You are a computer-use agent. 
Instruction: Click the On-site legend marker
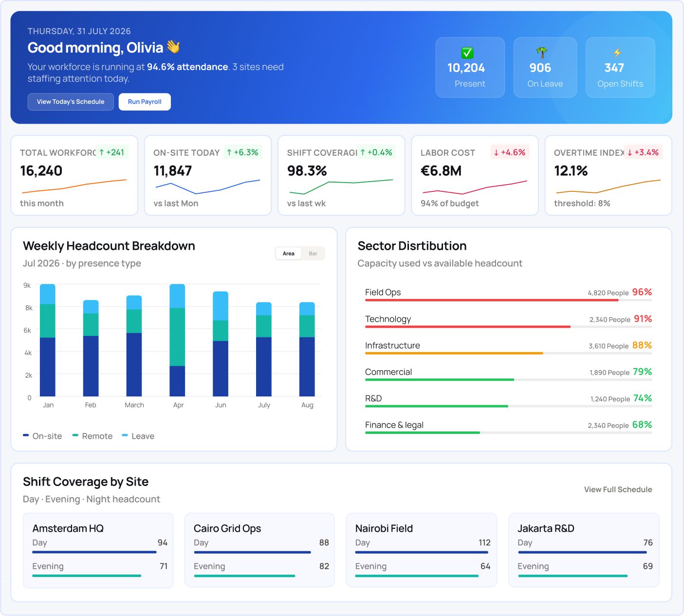[x=26, y=435]
